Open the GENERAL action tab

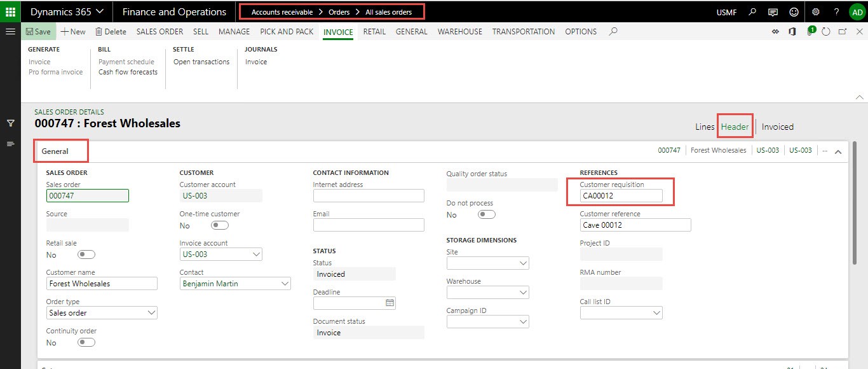coord(411,31)
